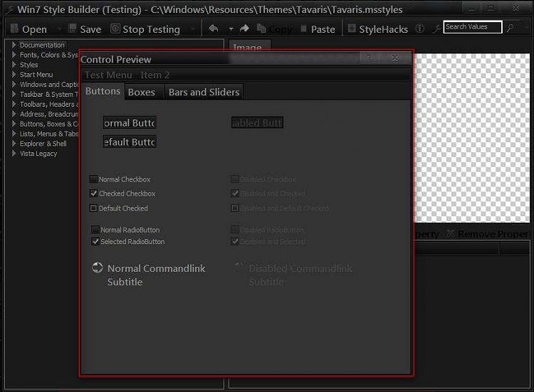Select the Buttons, Boxes tree item
This screenshot has width=534, height=392.
[x=49, y=124]
